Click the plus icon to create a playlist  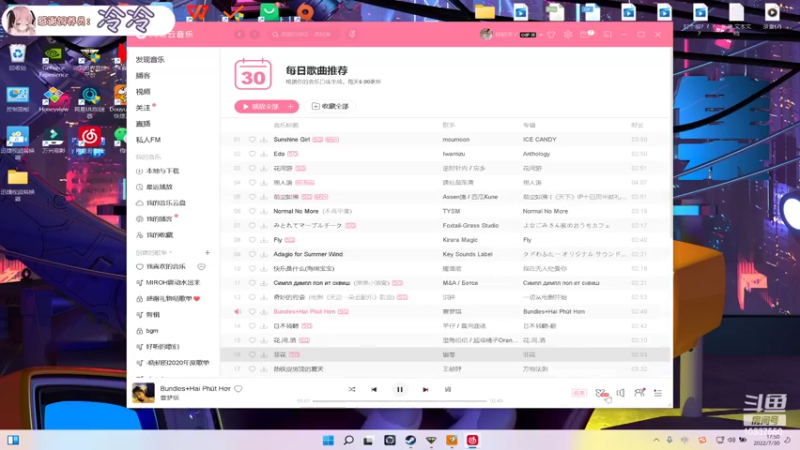207,253
